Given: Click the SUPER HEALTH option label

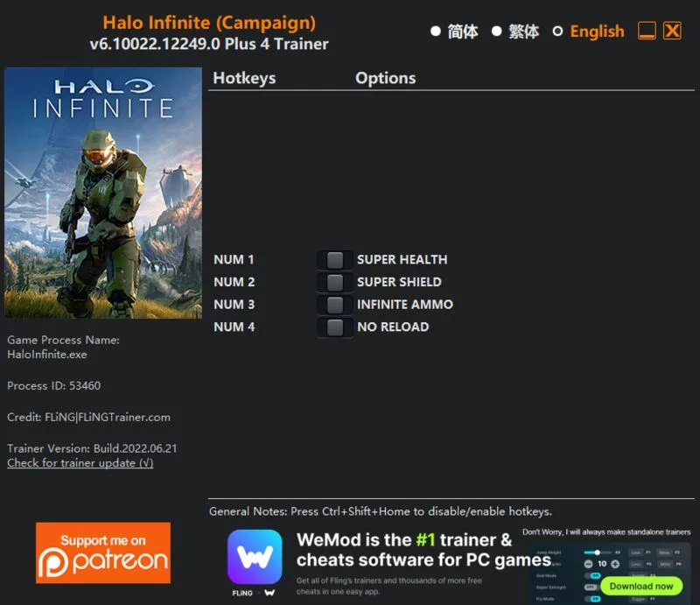Looking at the screenshot, I should [x=402, y=260].
